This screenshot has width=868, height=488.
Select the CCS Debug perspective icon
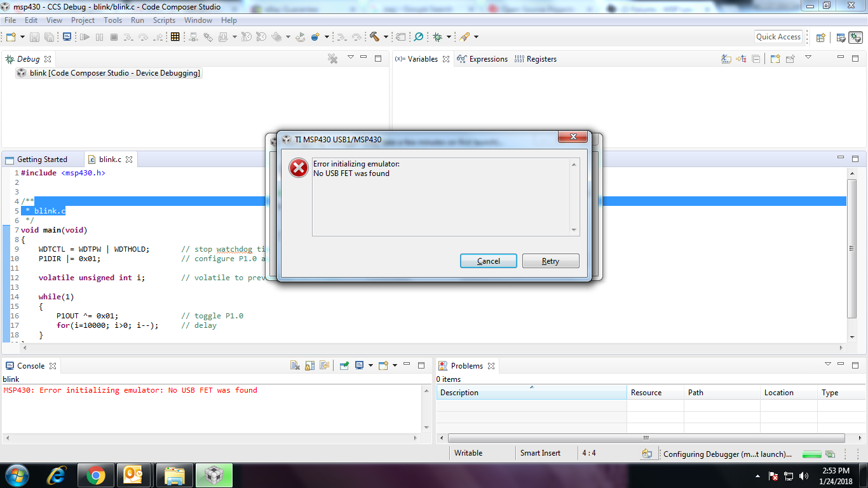click(x=855, y=37)
